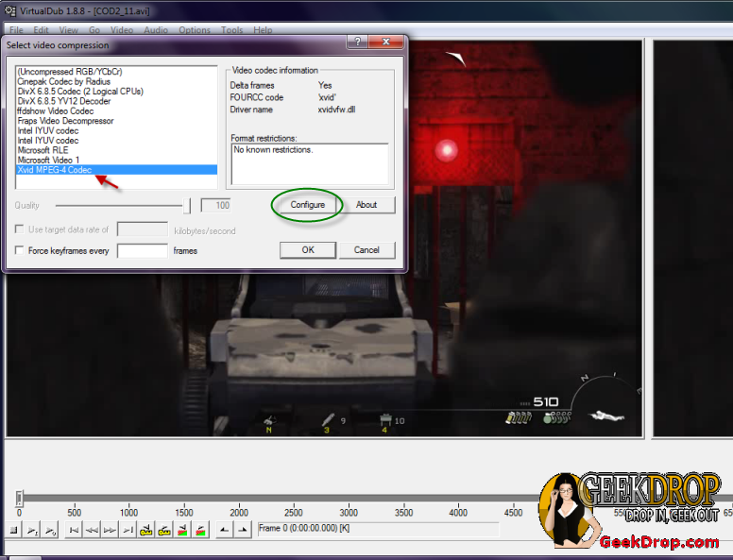Cancel the video compression dialog
Screen dimensions: 733x560
tap(366, 250)
